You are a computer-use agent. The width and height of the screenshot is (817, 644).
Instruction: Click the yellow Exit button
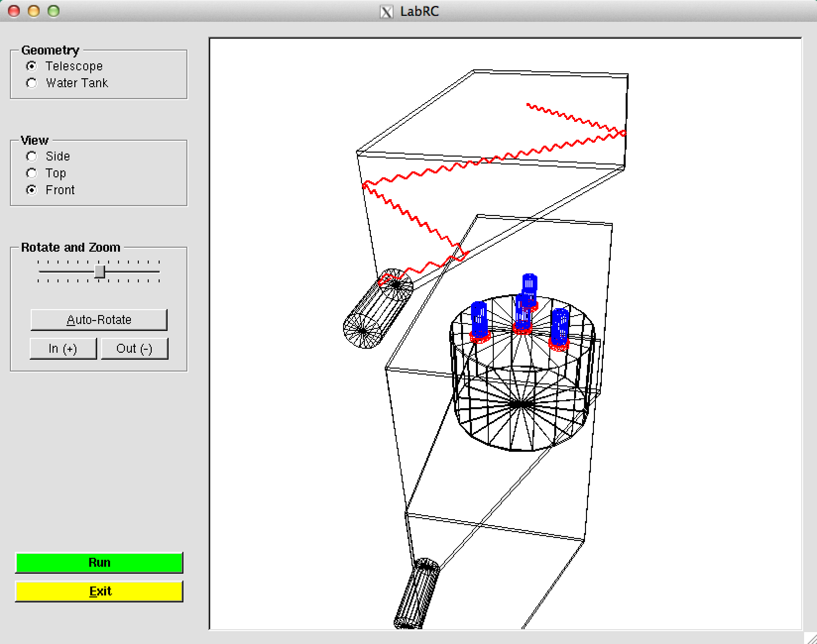point(99,591)
